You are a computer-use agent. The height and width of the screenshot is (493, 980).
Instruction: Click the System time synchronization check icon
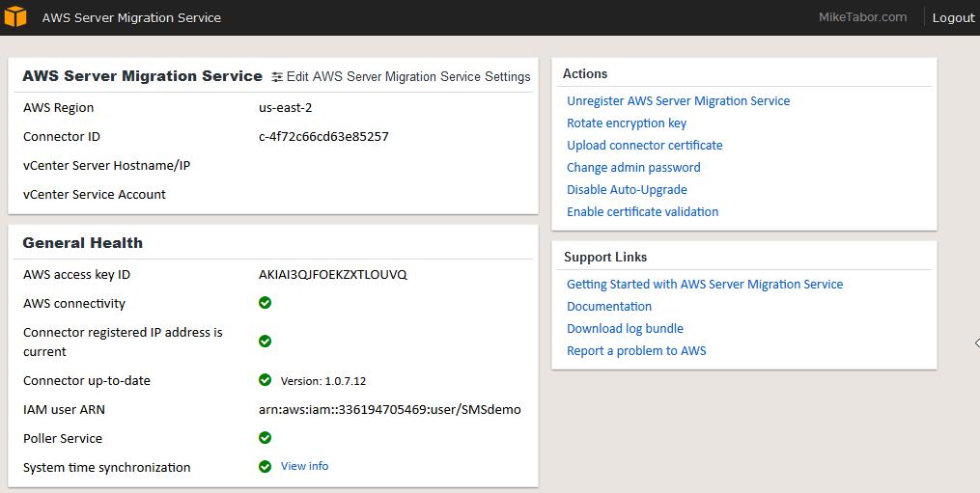click(265, 467)
